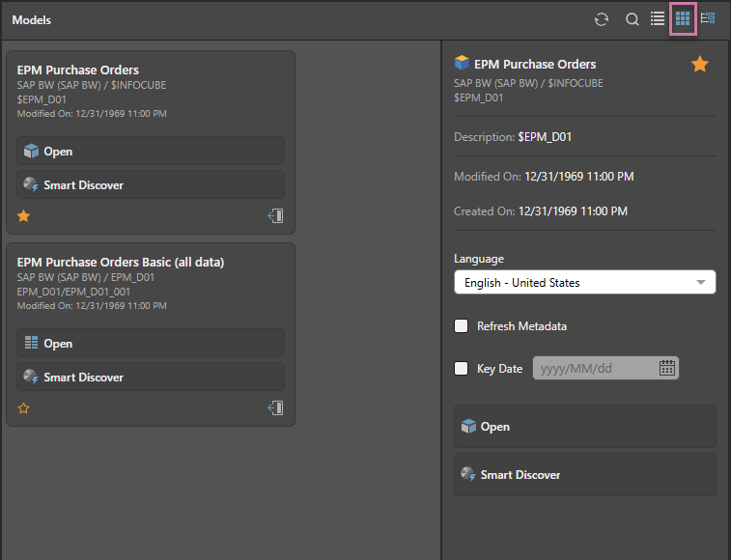Enable the Refresh Metadata checkbox

pyautogui.click(x=462, y=326)
